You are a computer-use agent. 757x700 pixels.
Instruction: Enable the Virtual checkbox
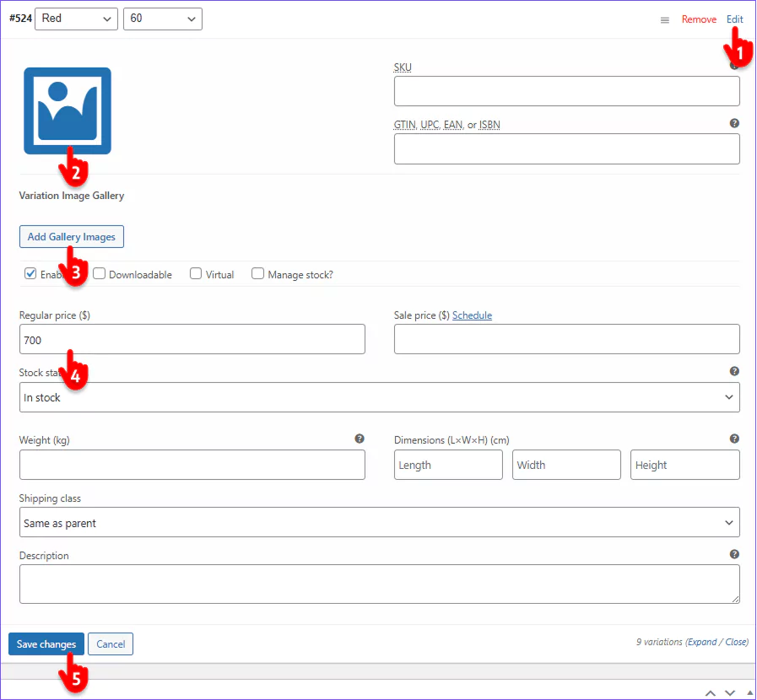196,273
